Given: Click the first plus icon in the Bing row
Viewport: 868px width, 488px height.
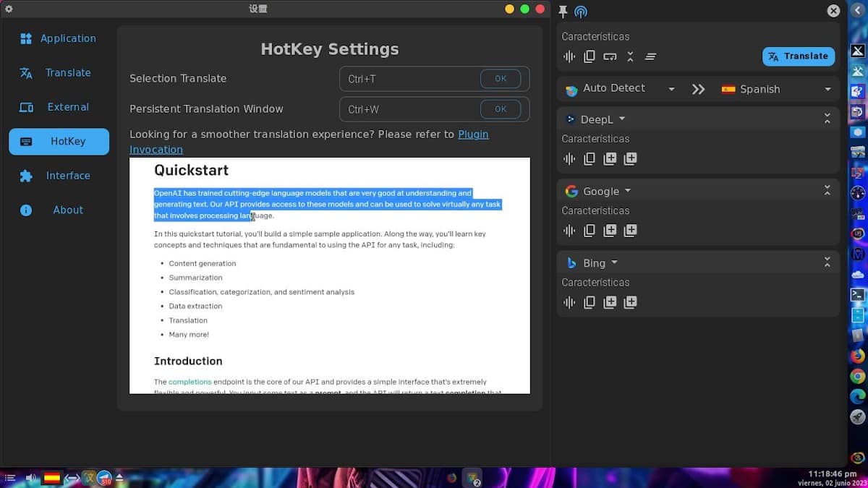Looking at the screenshot, I should point(610,303).
